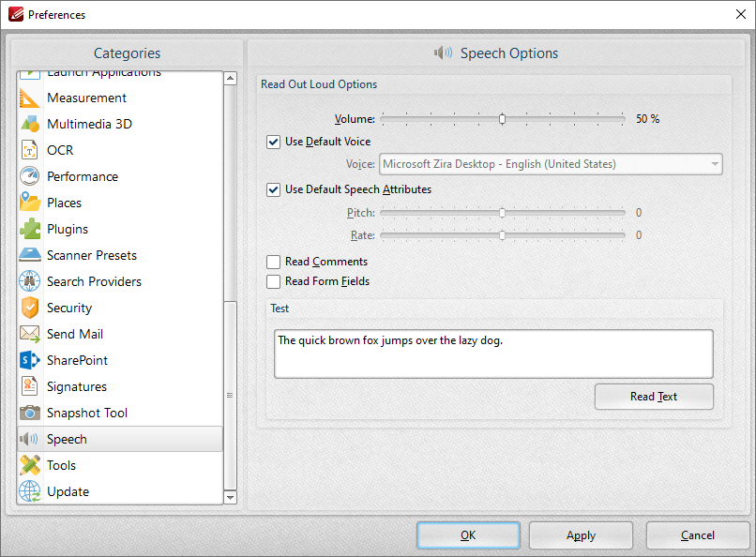
Task: Click the Apply button
Action: [x=581, y=535]
